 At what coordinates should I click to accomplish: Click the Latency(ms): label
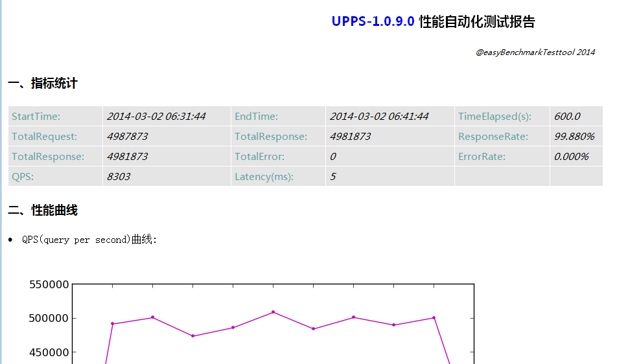264,177
